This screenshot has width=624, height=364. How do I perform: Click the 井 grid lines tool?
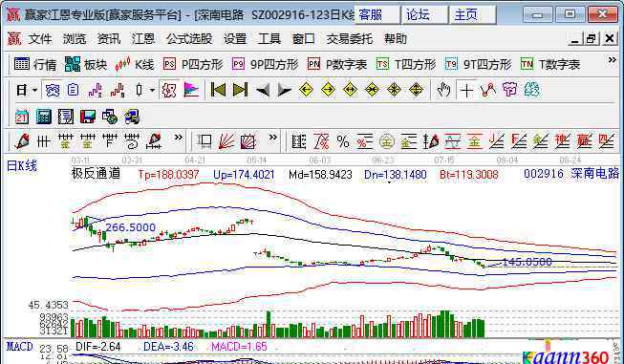(43, 141)
